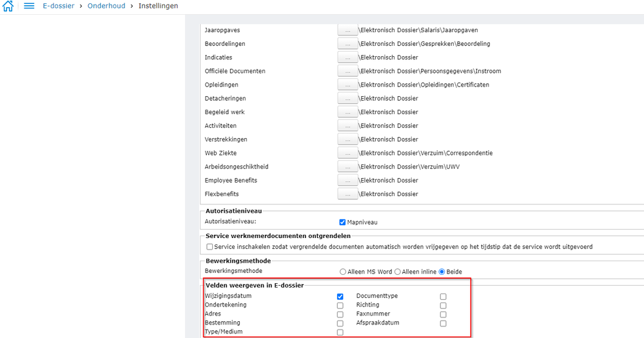Select Alleen MS Word option
Screen dimensions: 644x338
(x=343, y=272)
